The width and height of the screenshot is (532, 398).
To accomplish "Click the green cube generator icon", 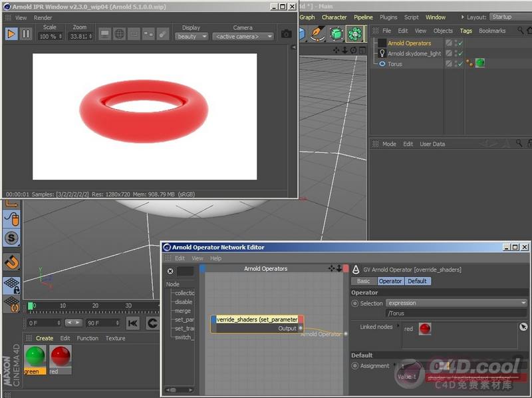I will click(336, 33).
